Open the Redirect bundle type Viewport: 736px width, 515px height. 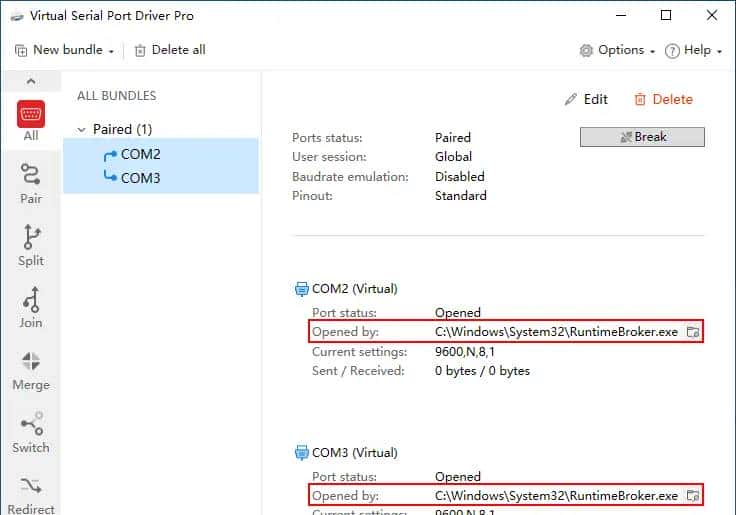pyautogui.click(x=31, y=494)
